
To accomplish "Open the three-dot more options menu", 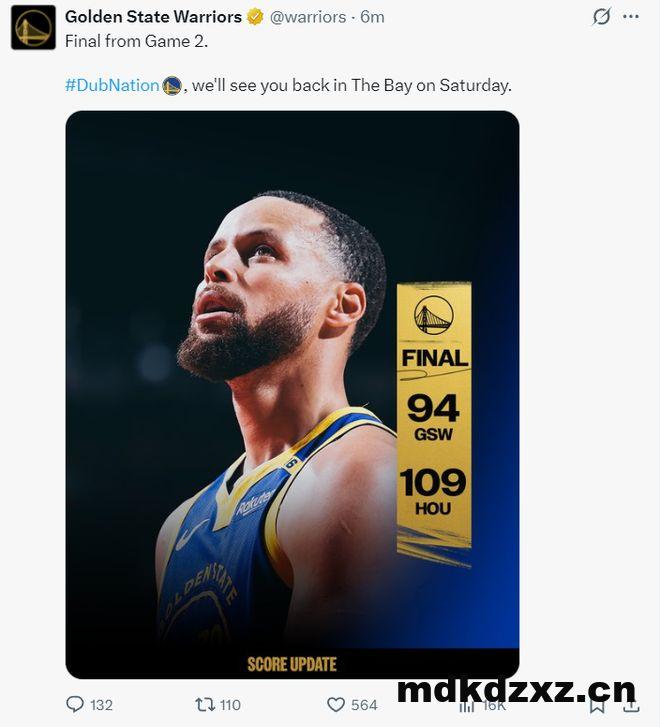I will 630,17.
